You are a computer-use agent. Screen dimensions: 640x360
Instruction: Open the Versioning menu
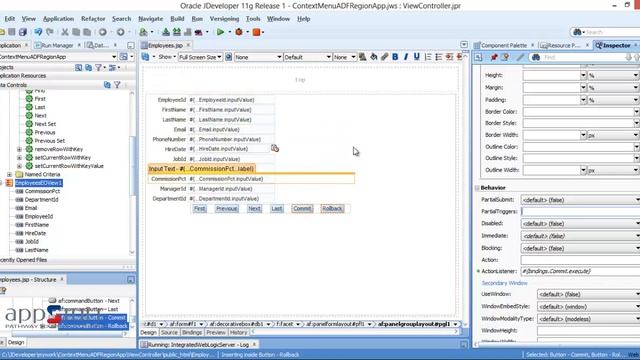coord(224,19)
